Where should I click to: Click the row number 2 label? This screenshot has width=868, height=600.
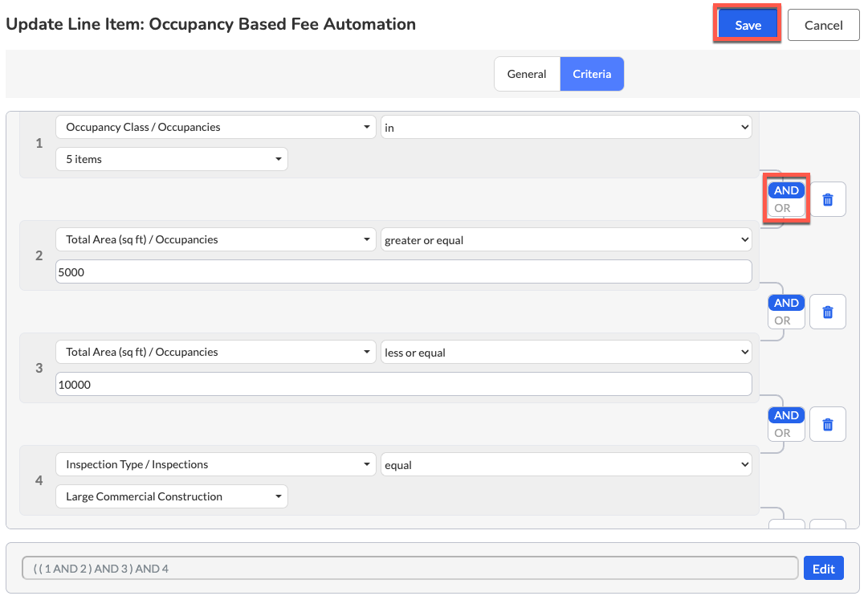39,255
